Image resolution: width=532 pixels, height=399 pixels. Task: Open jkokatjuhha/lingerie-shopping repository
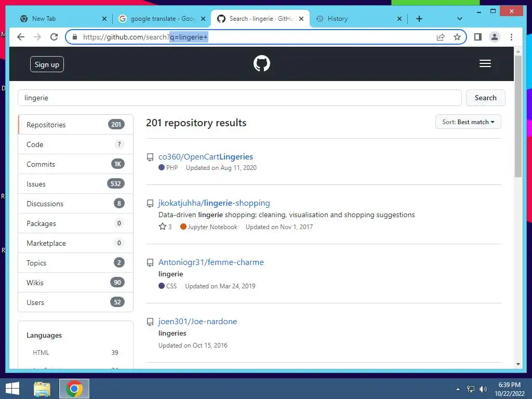pos(214,203)
